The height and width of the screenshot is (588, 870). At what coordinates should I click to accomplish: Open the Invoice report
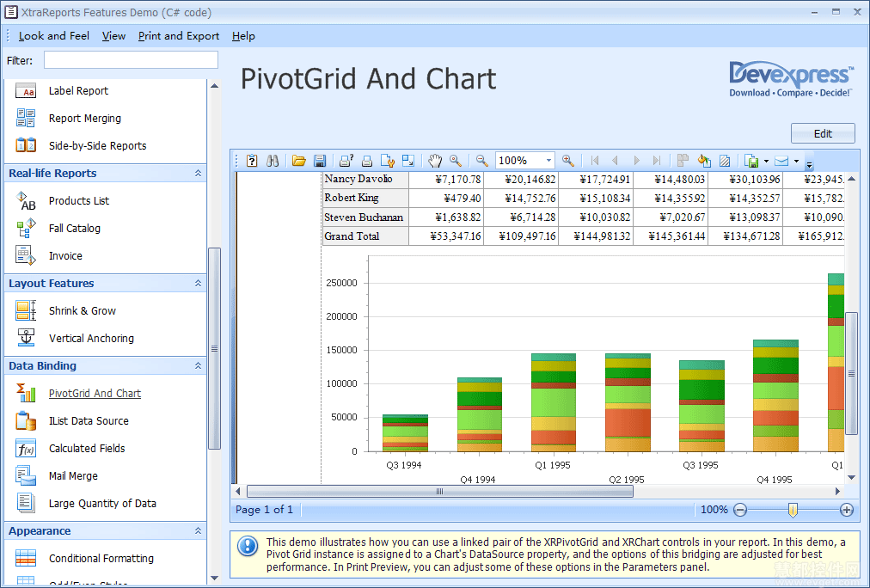point(65,255)
